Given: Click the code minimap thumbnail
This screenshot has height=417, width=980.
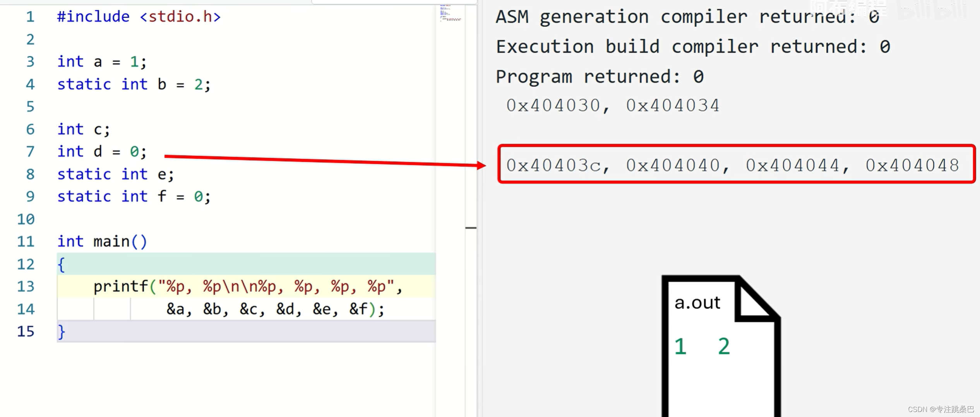Looking at the screenshot, I should [450, 13].
